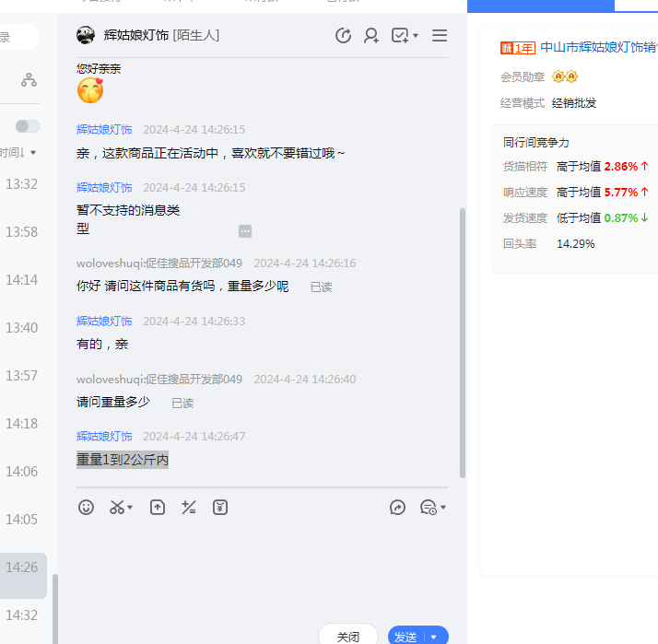Click the conversation list scrollbar

pyautogui.click(x=55, y=609)
